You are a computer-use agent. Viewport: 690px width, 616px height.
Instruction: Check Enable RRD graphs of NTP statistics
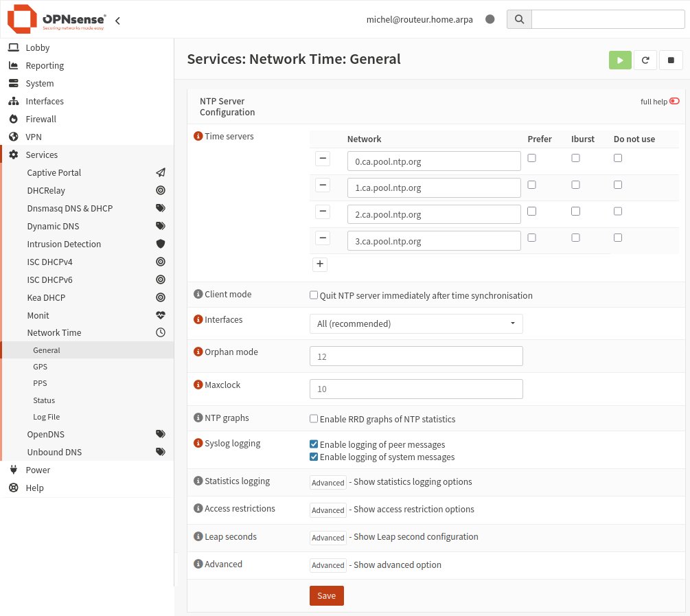[314, 419]
